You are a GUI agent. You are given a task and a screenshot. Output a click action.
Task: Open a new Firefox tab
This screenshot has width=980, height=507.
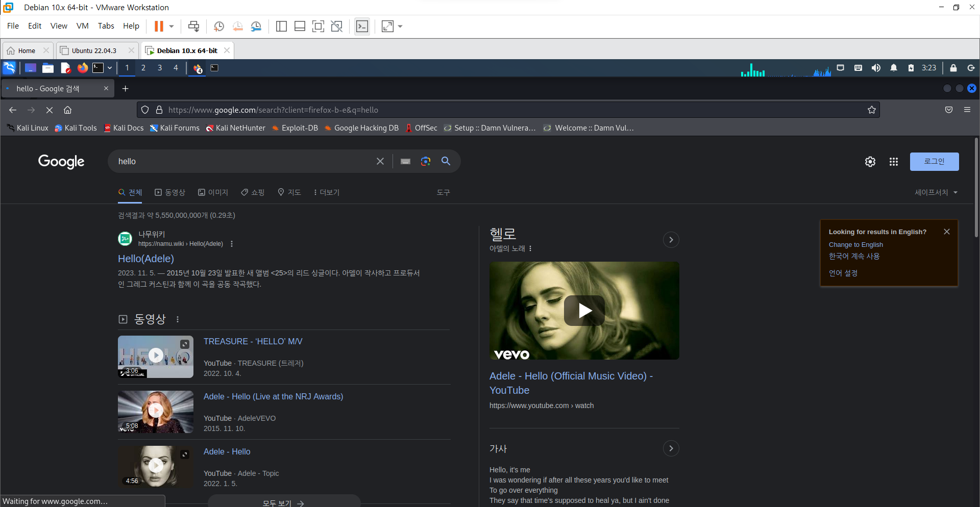click(x=125, y=89)
